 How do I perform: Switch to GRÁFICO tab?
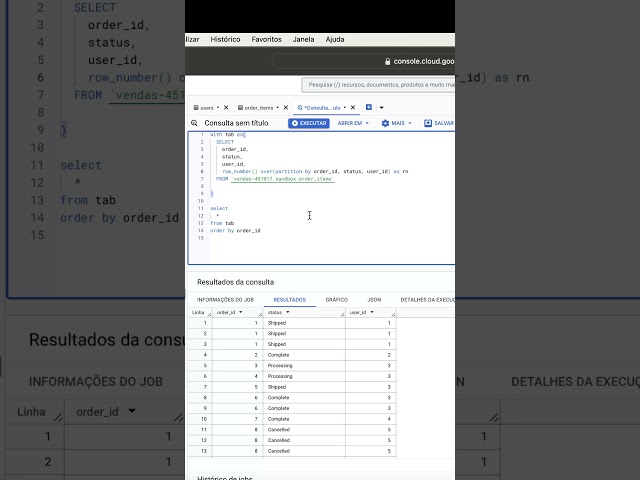[337, 300]
